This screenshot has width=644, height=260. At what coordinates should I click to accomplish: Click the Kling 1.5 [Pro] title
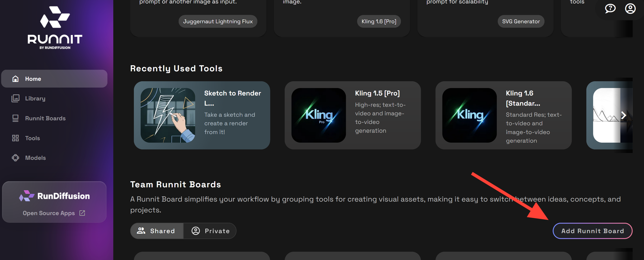point(377,93)
